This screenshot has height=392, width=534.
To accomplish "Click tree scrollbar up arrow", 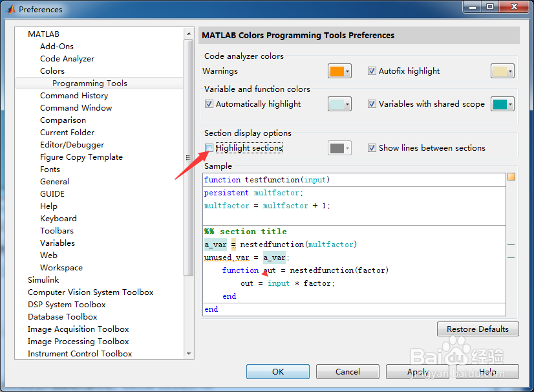I will click(x=189, y=34).
